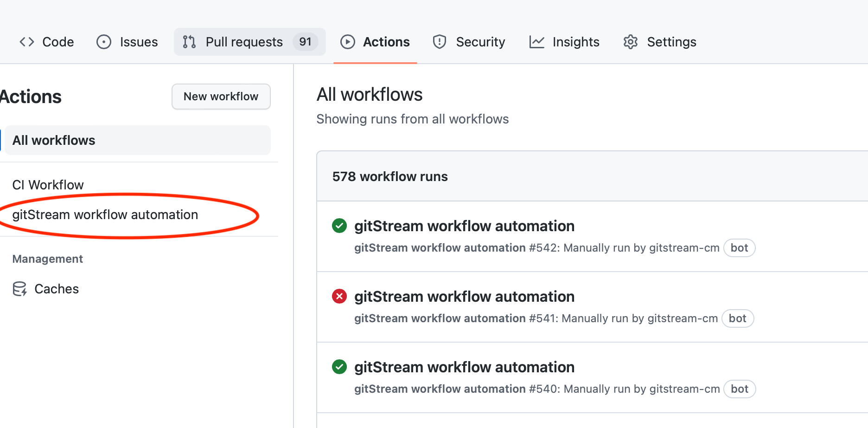Screen dimensions: 868x428
Task: Click the Caches database icon
Action: tap(20, 289)
